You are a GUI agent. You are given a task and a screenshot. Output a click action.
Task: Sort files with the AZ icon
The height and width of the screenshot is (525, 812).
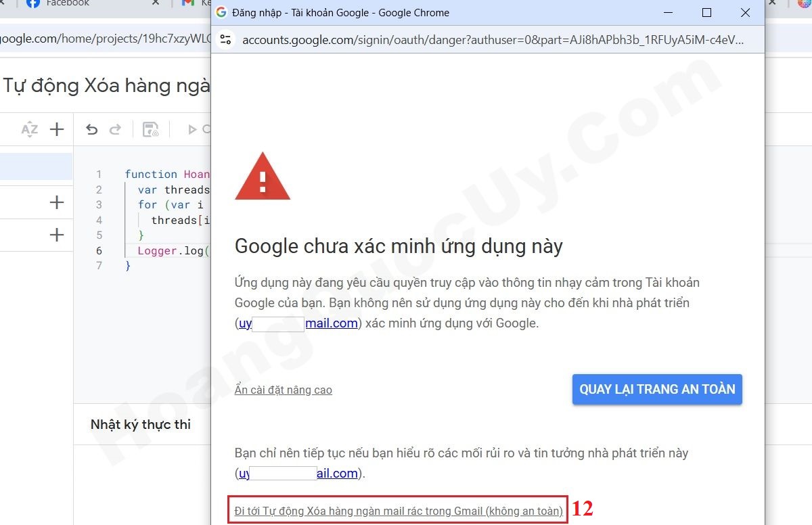(29, 129)
